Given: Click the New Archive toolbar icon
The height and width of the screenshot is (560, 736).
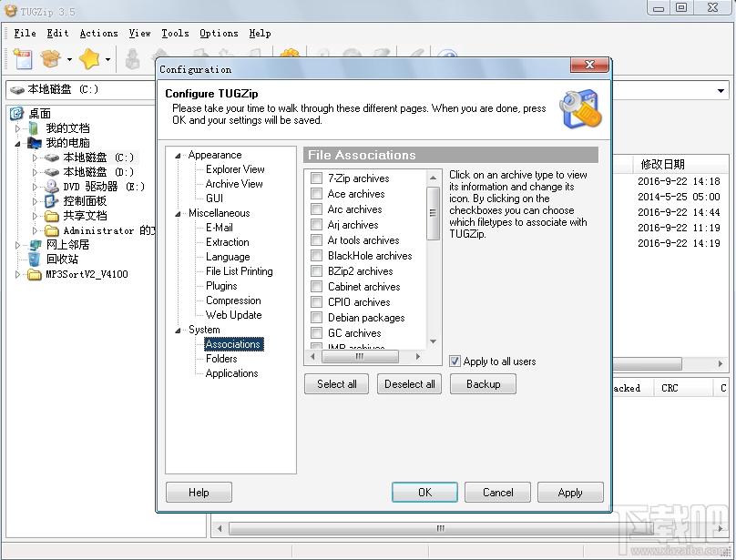Looking at the screenshot, I should [22, 60].
